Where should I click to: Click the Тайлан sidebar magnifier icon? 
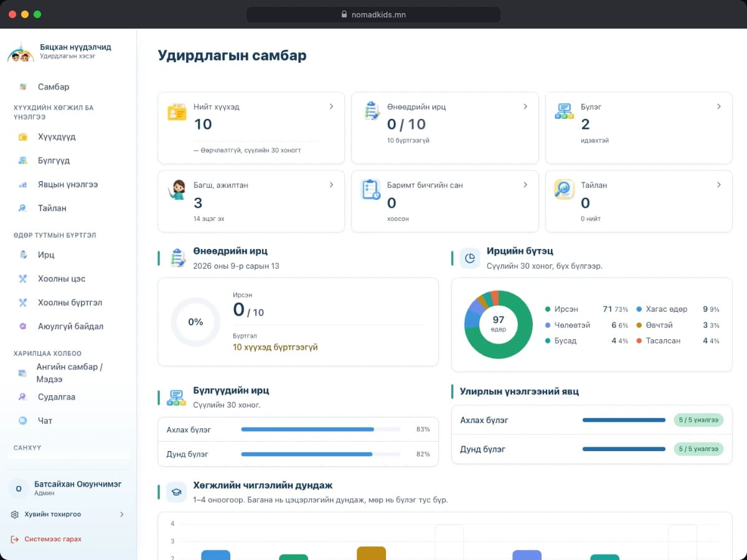[x=23, y=208]
